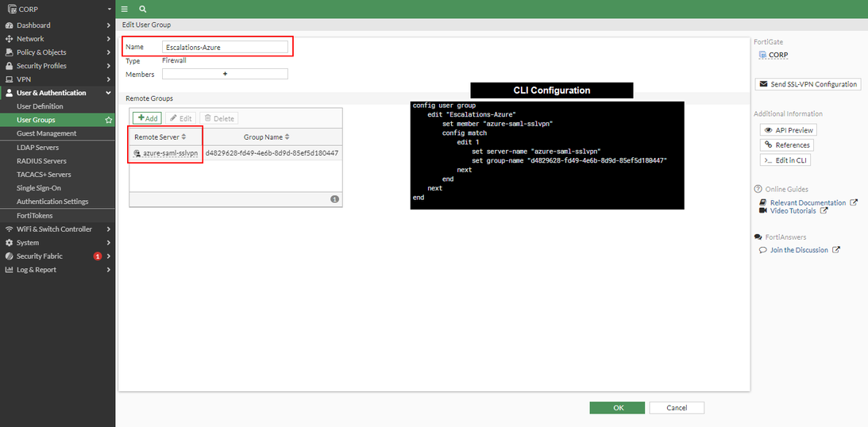Open the API Preview button
The width and height of the screenshot is (868, 427).
click(789, 130)
